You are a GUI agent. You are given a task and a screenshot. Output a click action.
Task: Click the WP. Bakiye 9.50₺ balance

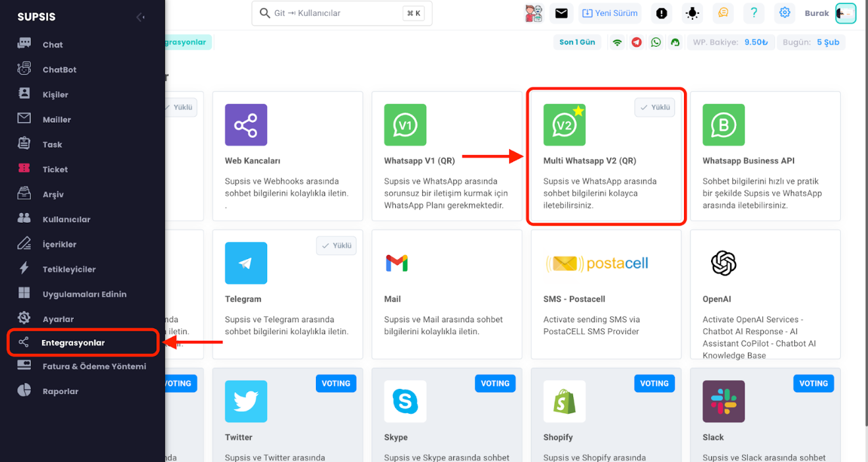(730, 42)
